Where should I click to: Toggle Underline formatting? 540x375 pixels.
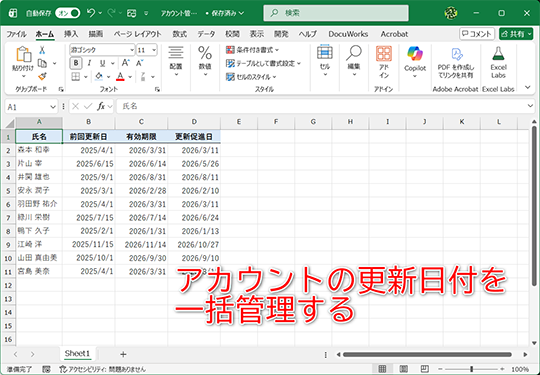(x=102, y=63)
